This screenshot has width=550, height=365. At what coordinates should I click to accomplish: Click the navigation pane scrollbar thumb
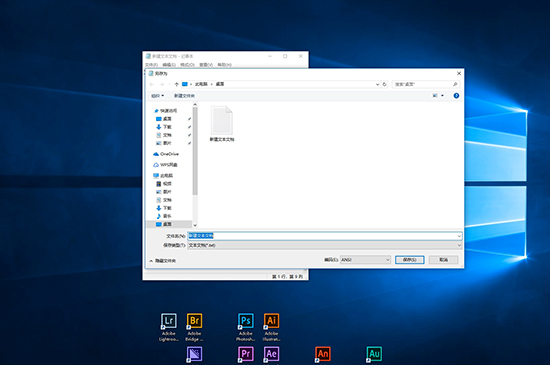pos(195,151)
